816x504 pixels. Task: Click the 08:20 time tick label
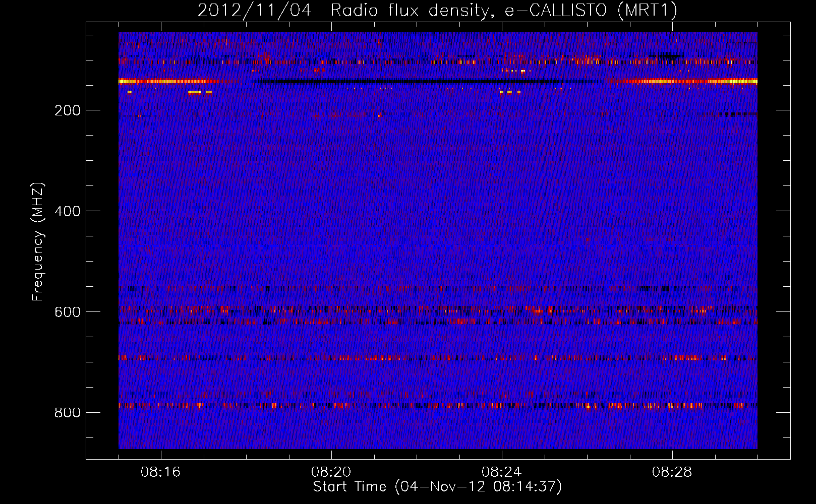(x=331, y=472)
